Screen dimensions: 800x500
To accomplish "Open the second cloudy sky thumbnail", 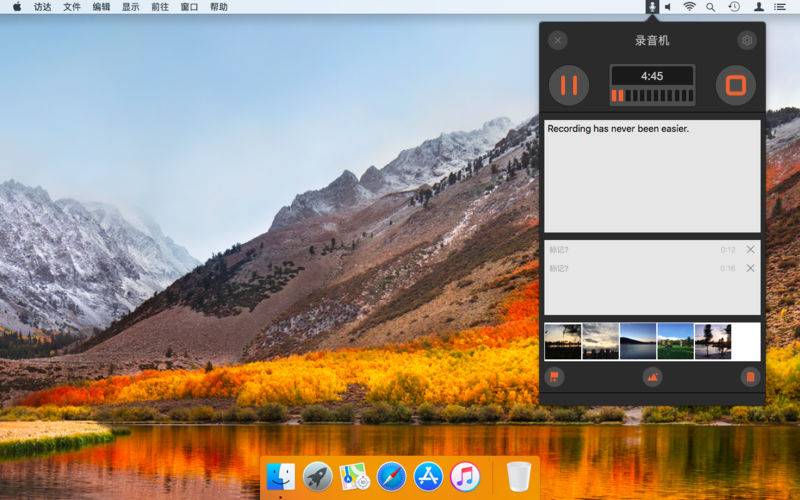I will tap(601, 341).
